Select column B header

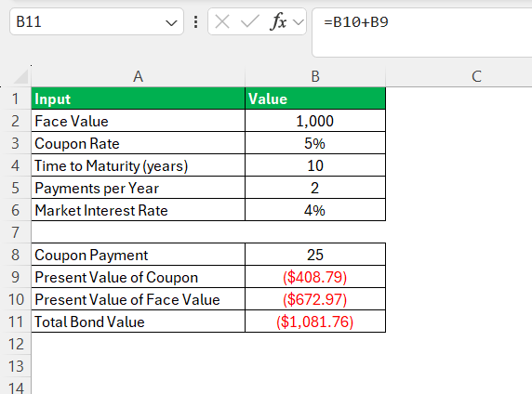[x=315, y=76]
